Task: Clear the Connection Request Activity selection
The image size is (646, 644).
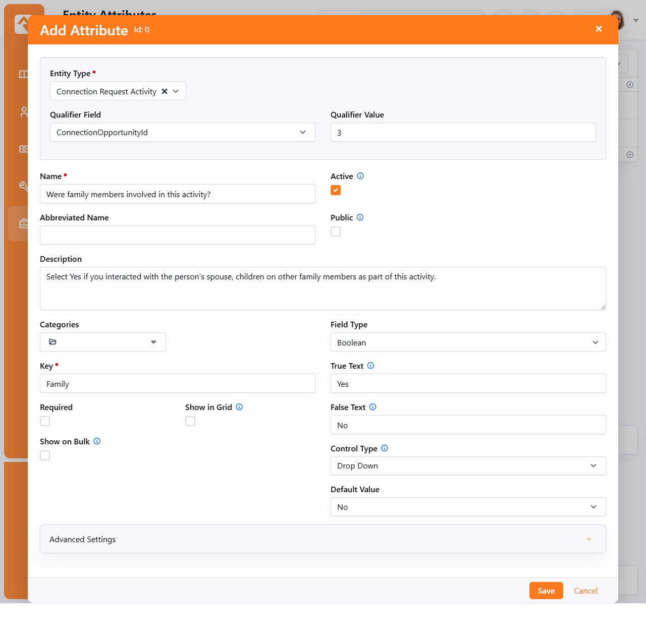Action: [x=165, y=91]
